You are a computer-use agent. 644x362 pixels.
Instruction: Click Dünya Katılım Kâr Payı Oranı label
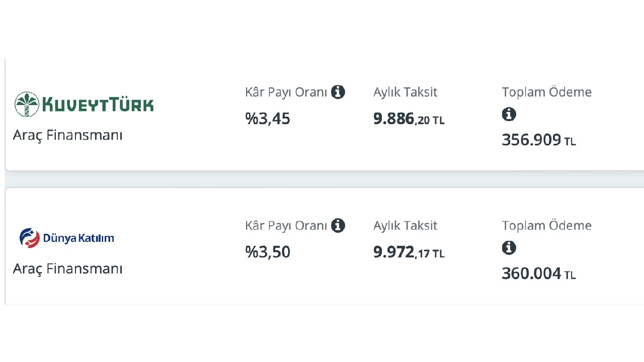(x=286, y=226)
